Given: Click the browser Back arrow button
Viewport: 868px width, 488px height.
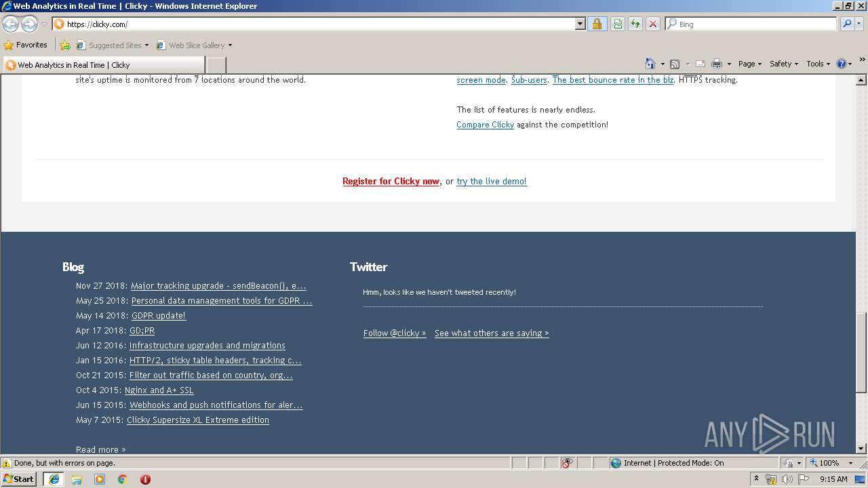Looking at the screenshot, I should pos(10,24).
